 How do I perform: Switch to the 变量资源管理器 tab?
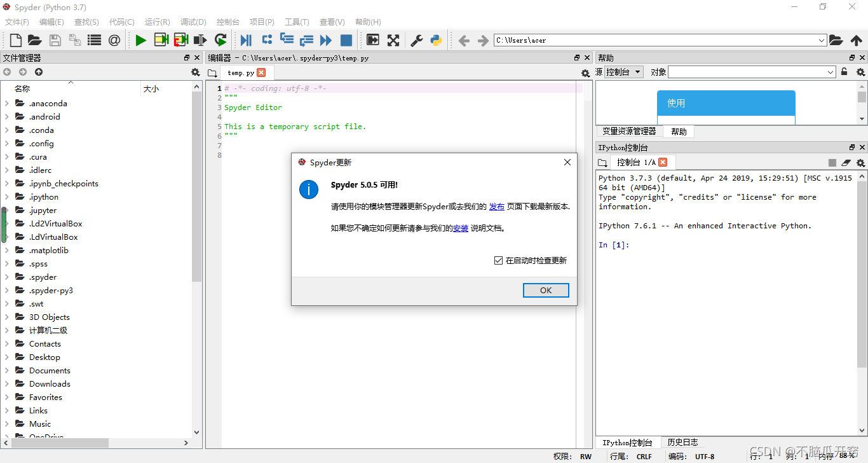tap(629, 131)
